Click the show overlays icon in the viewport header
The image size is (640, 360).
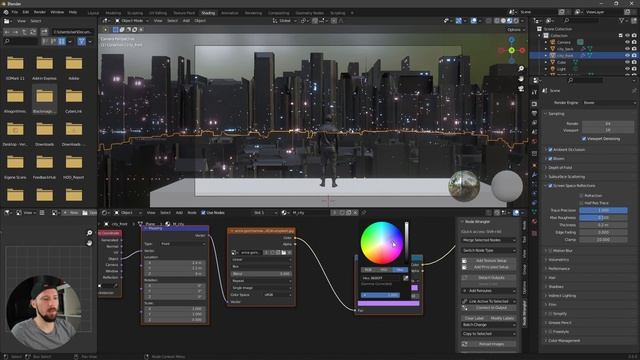pyautogui.click(x=473, y=20)
